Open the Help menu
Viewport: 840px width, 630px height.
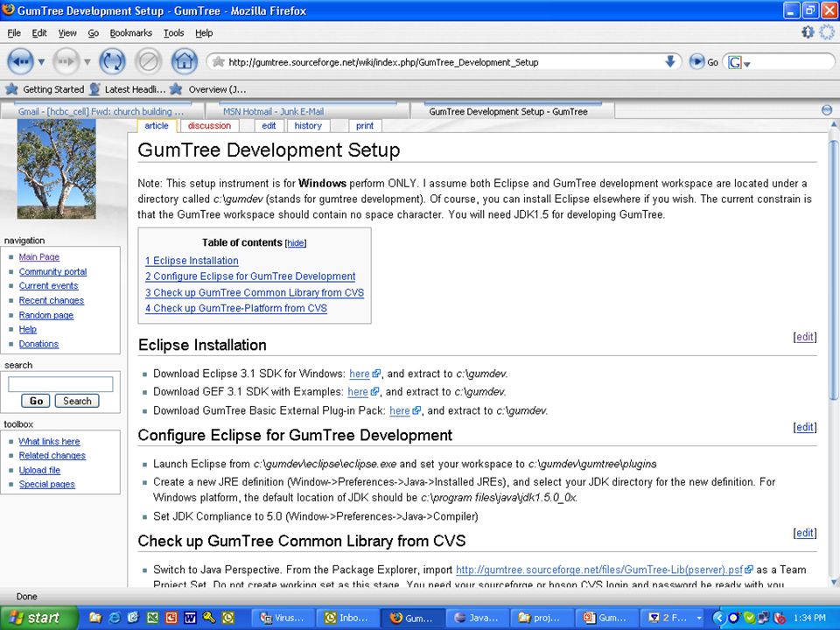204,32
